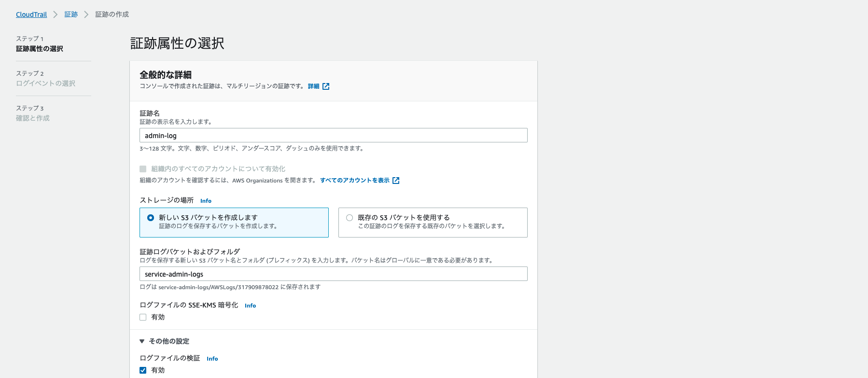Click the 3〜128 文字 hint text
Image resolution: width=868 pixels, height=378 pixels.
(252, 149)
